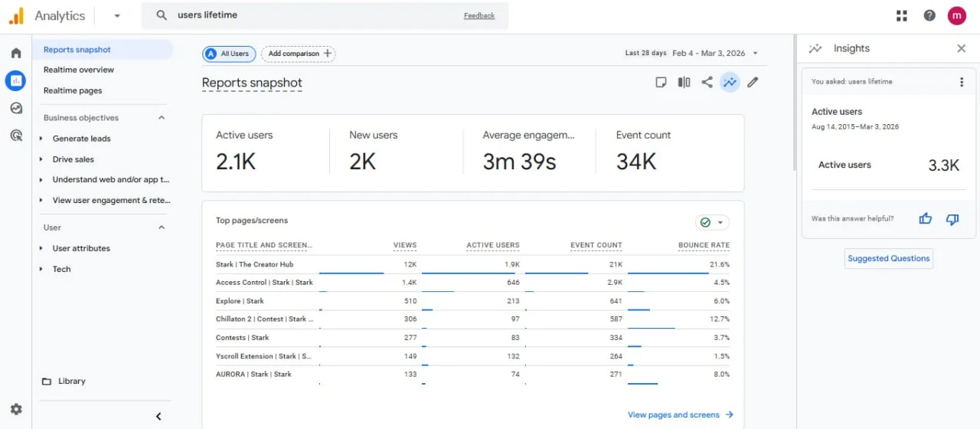This screenshot has width=980, height=429.
Task: Click row Contests | Stark
Action: [x=472, y=338]
